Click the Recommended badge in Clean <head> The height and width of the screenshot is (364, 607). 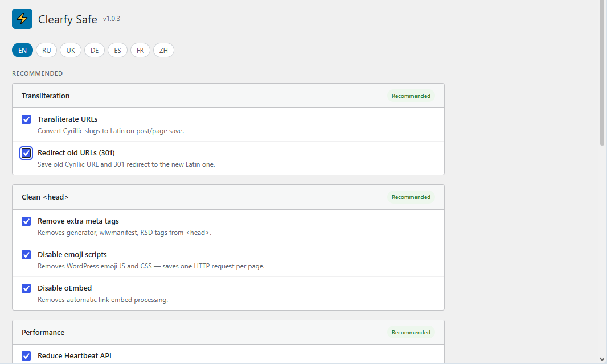pos(411,197)
